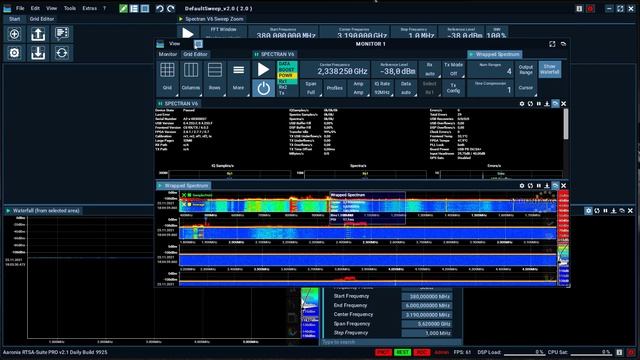Click the Profiles button
Viewport: 640px width, 360px height.
point(335,88)
